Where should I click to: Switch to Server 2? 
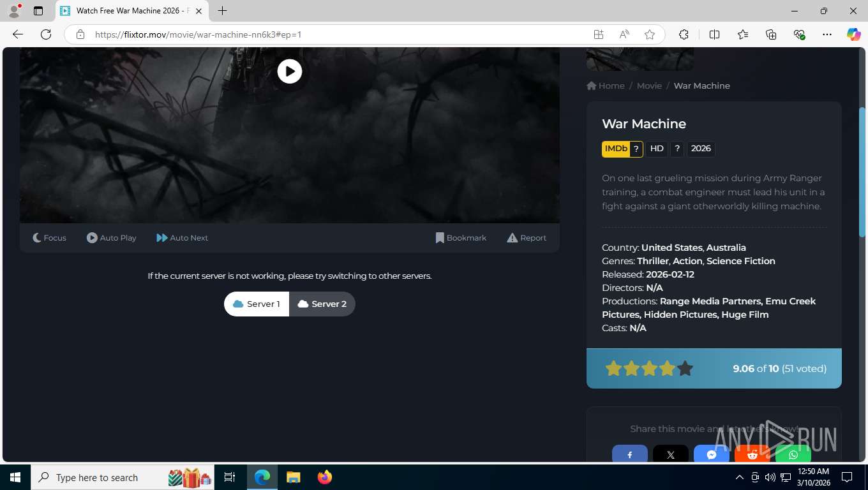click(x=322, y=304)
